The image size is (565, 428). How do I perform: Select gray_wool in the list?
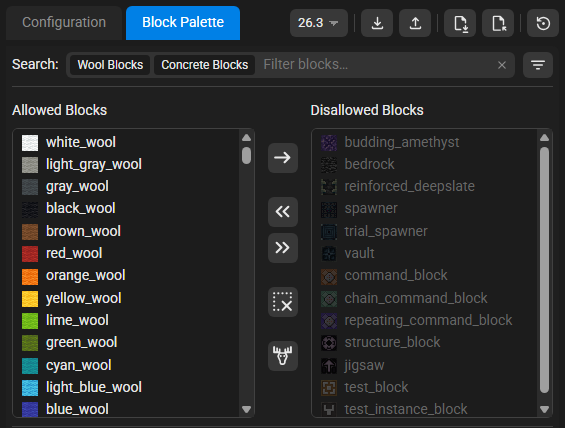click(126, 187)
